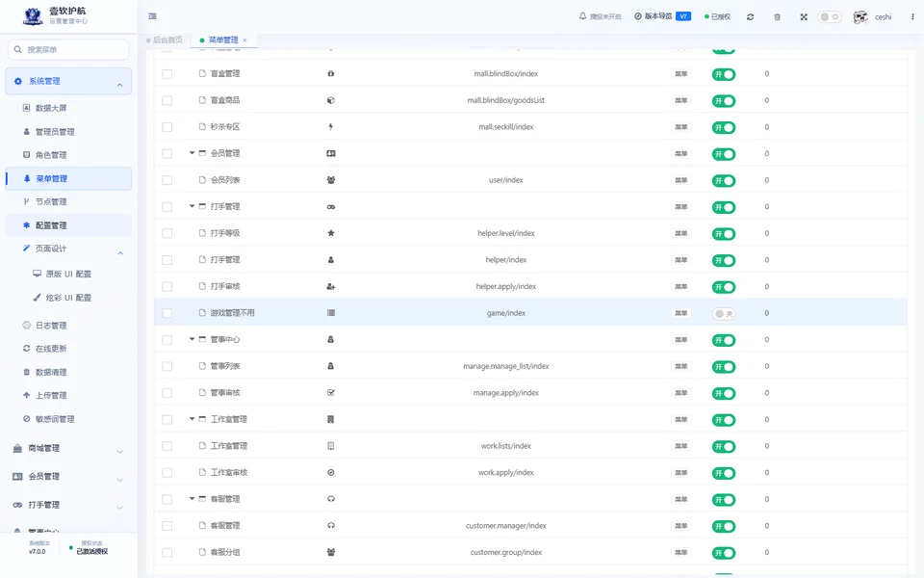Click the 搜索菜单 search field
924x578 pixels.
point(68,49)
